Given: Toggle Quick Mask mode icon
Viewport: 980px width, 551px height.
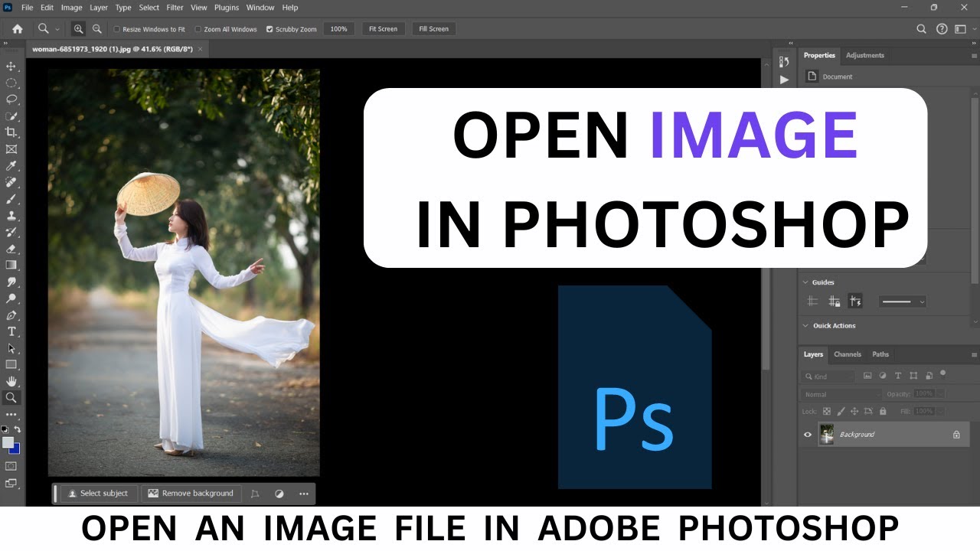Looking at the screenshot, I should click(11, 465).
